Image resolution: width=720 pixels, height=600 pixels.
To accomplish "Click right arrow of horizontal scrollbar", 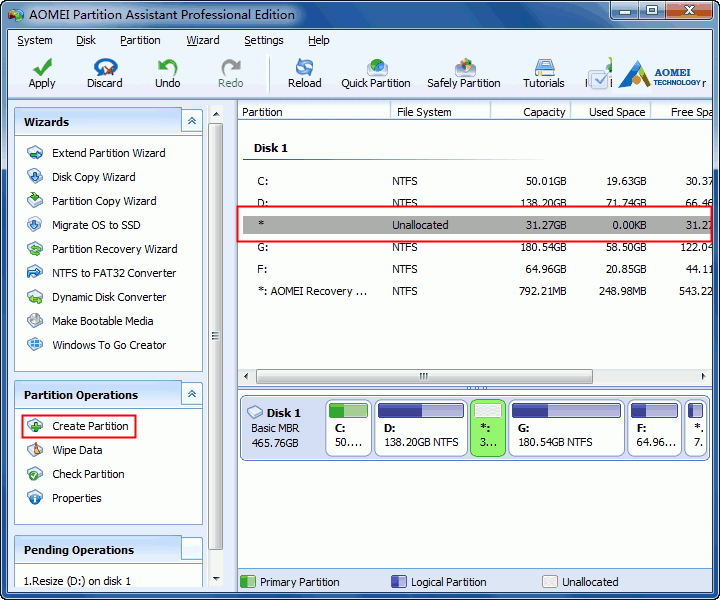I will 703,376.
